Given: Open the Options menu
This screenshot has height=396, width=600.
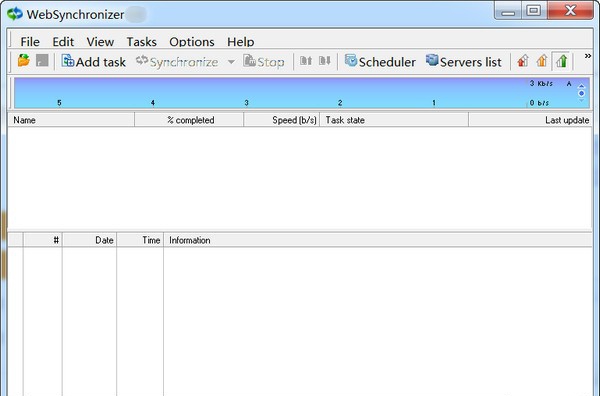Looking at the screenshot, I should click(192, 42).
